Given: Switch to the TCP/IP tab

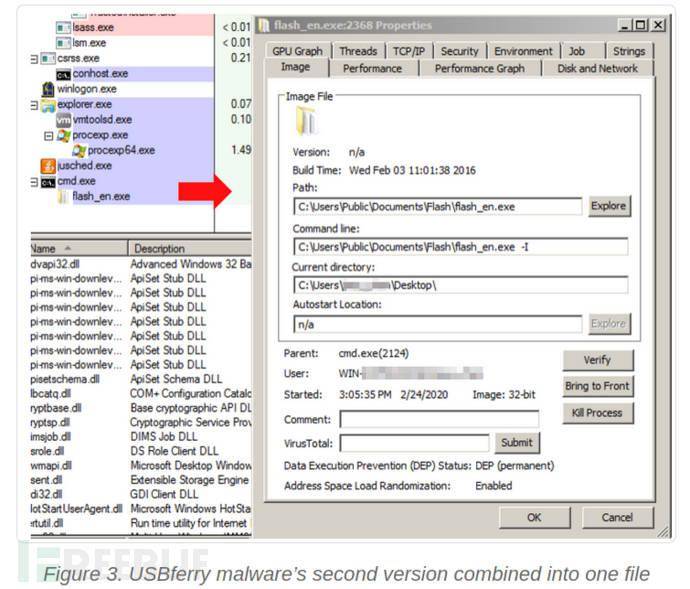Looking at the screenshot, I should coord(408,51).
